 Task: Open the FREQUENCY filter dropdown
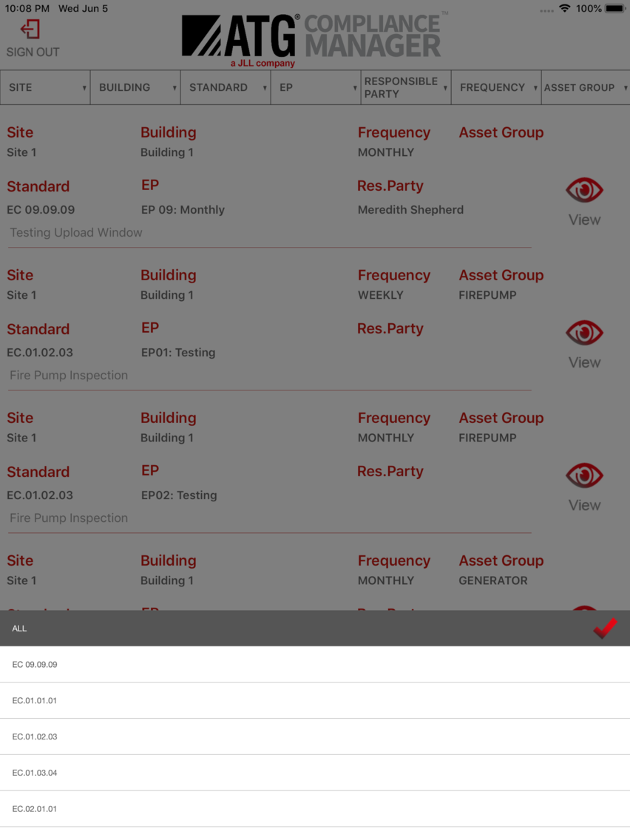point(496,87)
